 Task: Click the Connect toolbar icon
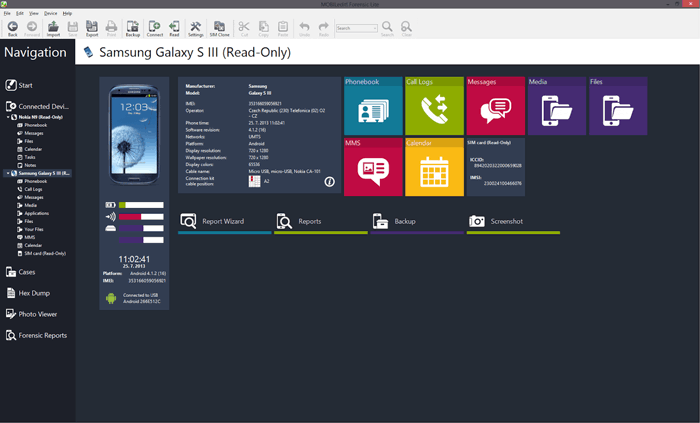tap(154, 28)
